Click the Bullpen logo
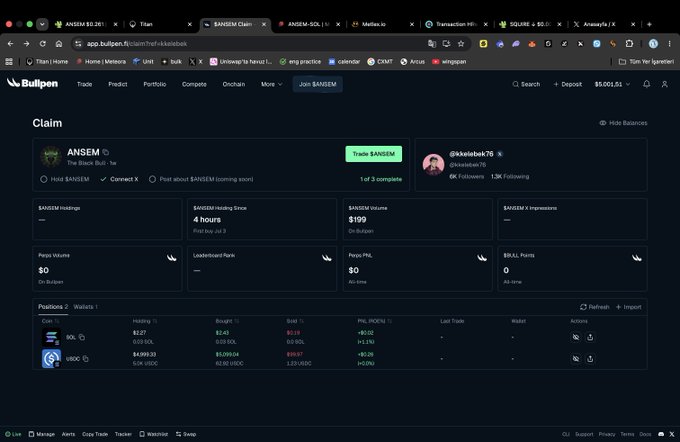This screenshot has height=442, width=680. pos(33,83)
